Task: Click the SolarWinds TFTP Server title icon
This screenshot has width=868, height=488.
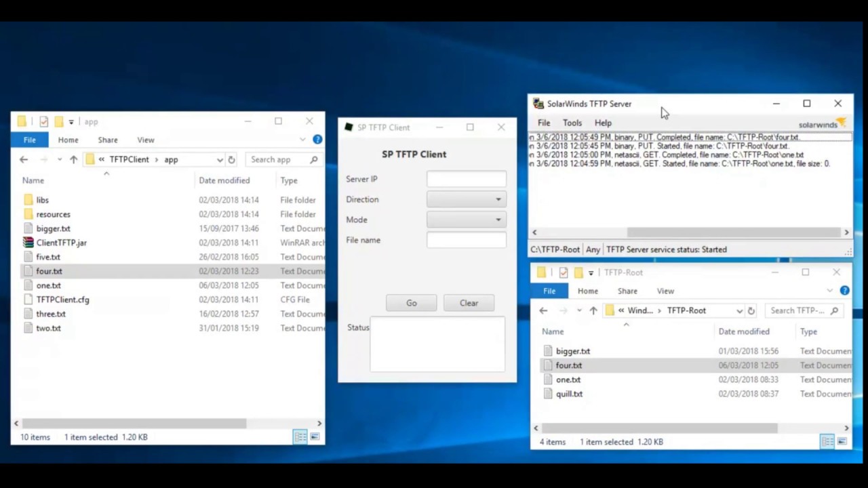Action: pyautogui.click(x=538, y=104)
